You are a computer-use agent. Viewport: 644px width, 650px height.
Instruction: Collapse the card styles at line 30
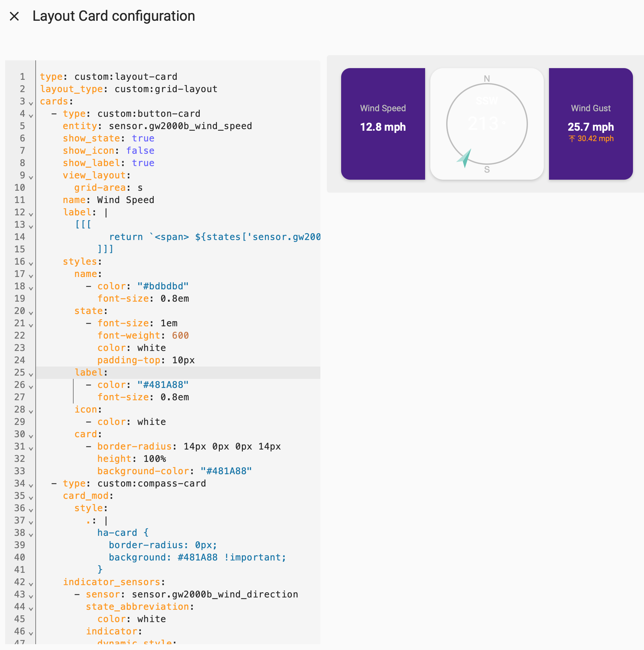pyautogui.click(x=31, y=436)
